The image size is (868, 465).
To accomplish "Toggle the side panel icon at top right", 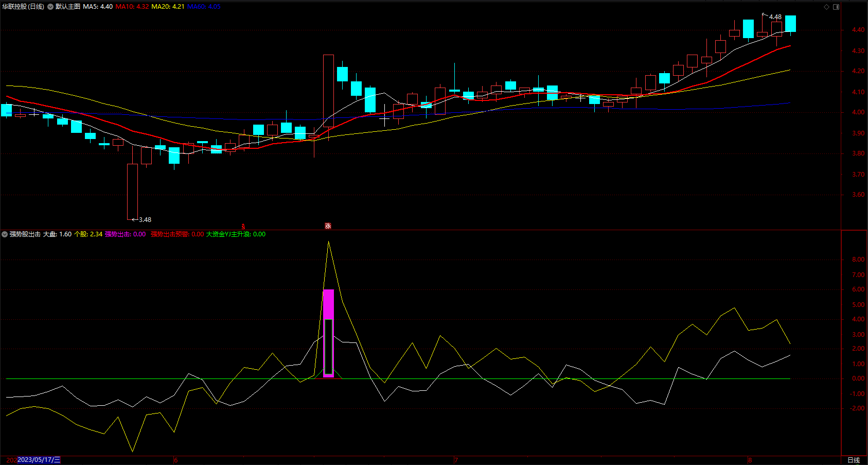I will click(x=836, y=7).
